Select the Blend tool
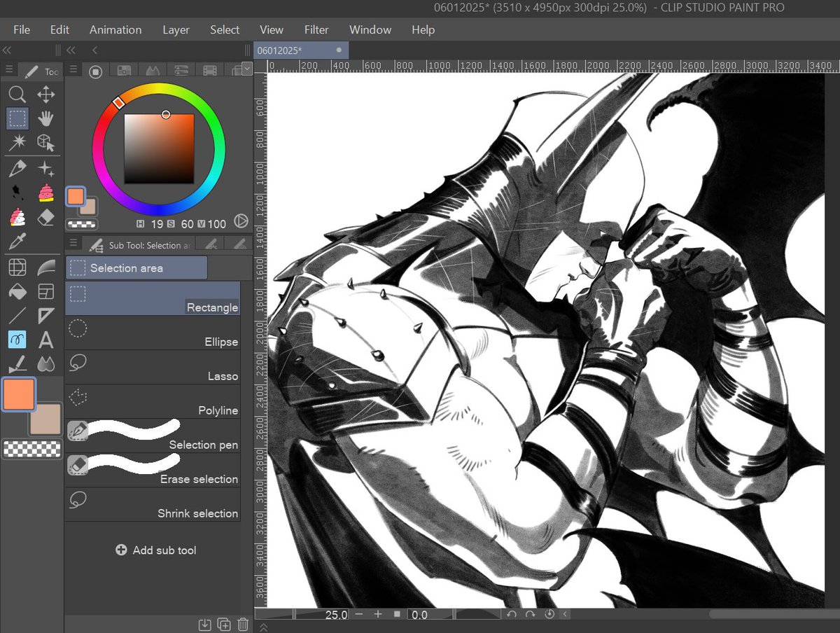840x633 pixels. tap(46, 363)
